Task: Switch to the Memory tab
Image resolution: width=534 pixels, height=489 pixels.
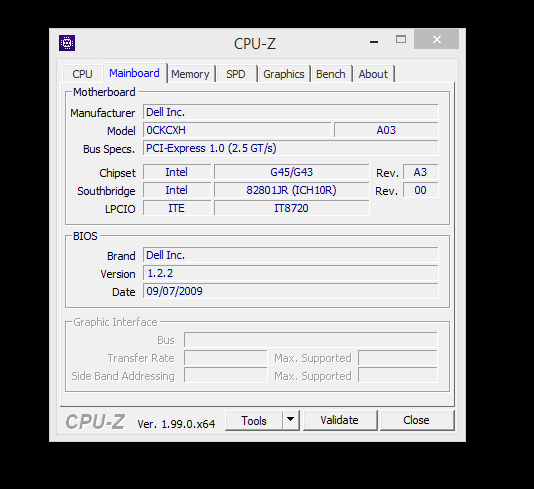Action: coord(190,74)
